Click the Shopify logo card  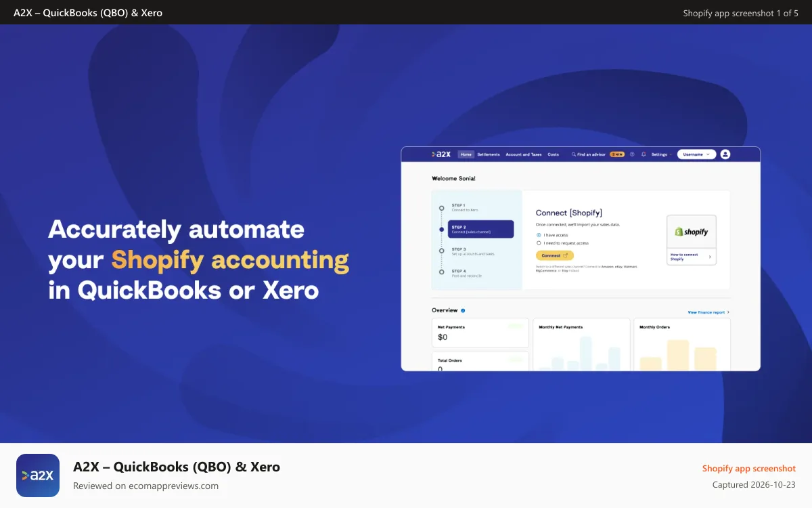point(692,232)
